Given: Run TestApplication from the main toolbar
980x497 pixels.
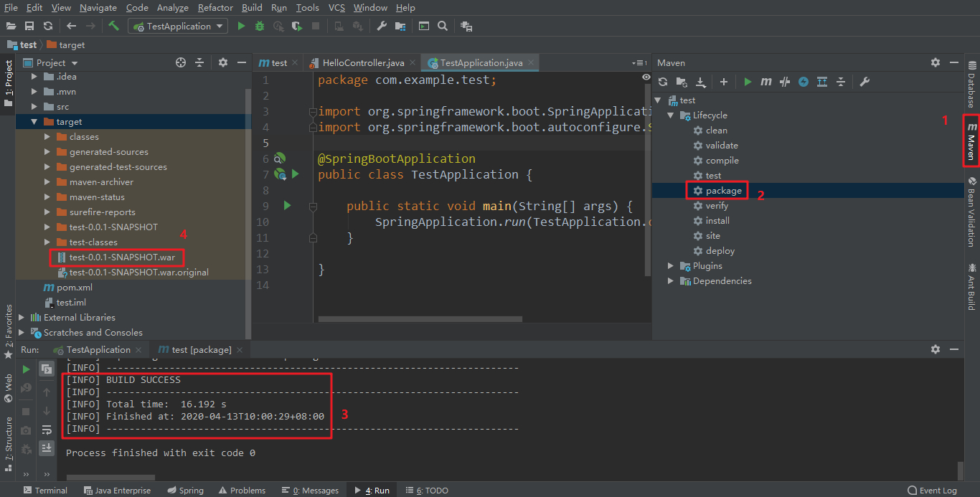Looking at the screenshot, I should pyautogui.click(x=241, y=26).
